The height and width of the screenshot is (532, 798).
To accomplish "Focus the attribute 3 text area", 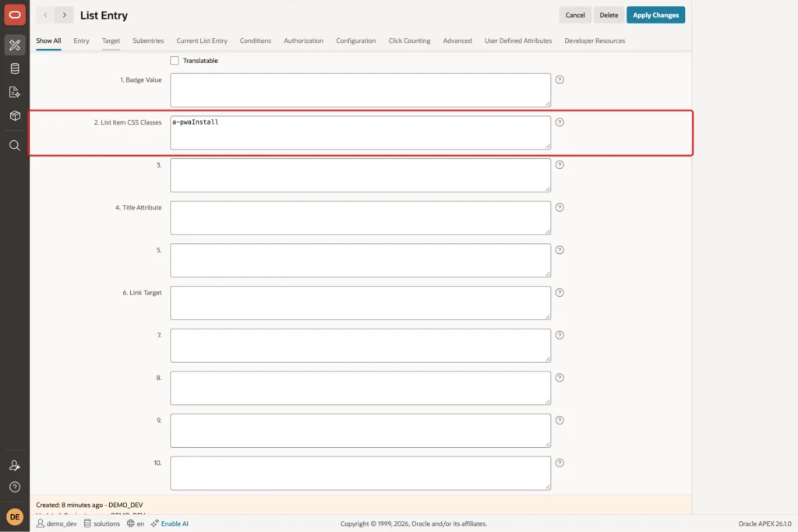I will [360, 175].
